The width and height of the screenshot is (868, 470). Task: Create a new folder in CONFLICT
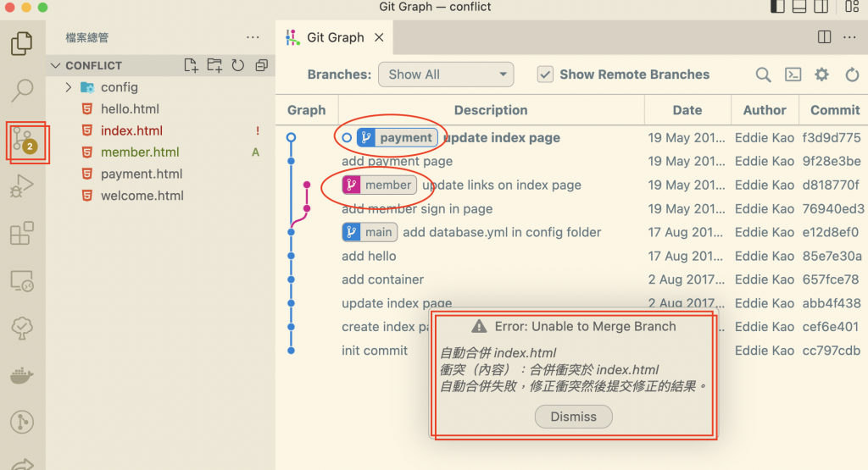[x=214, y=65]
